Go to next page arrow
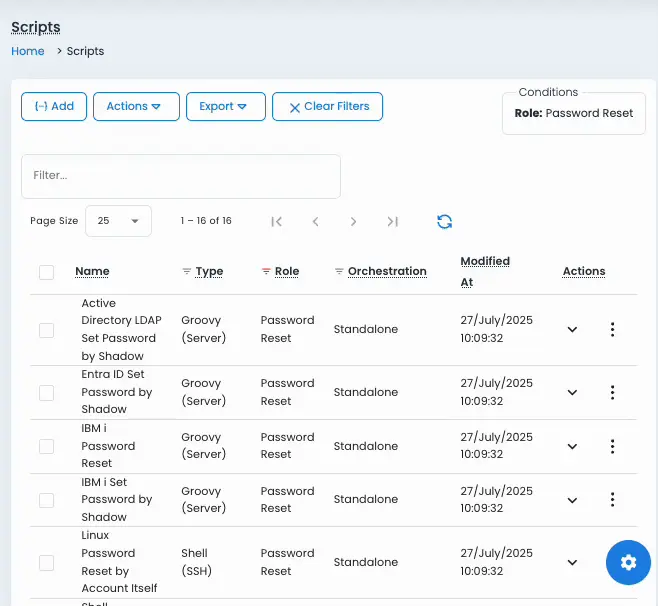This screenshot has width=658, height=606. 354,222
